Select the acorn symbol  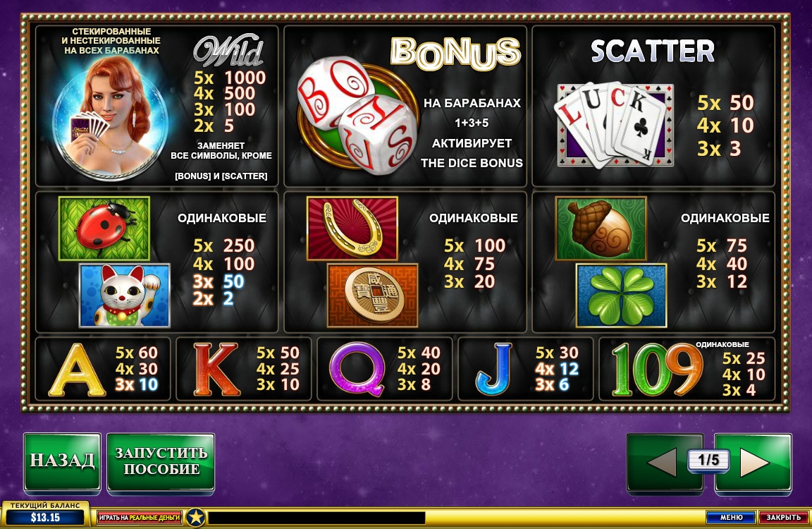coord(601,228)
